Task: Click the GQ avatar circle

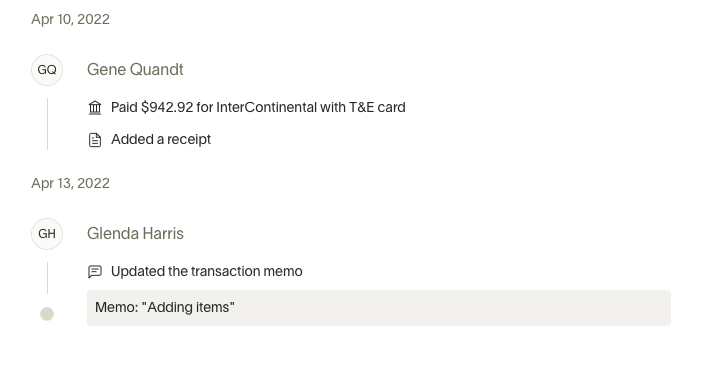Action: tap(47, 70)
